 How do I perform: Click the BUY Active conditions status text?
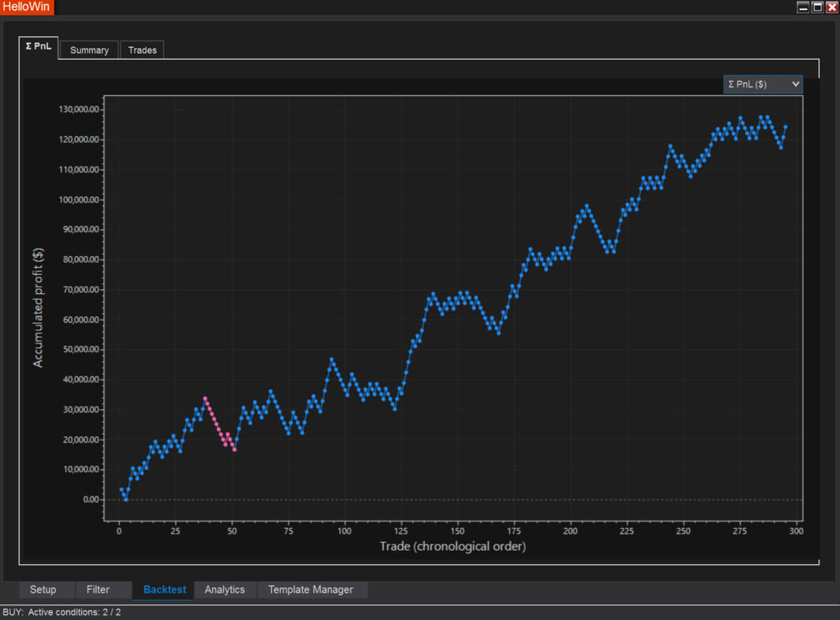point(62,612)
